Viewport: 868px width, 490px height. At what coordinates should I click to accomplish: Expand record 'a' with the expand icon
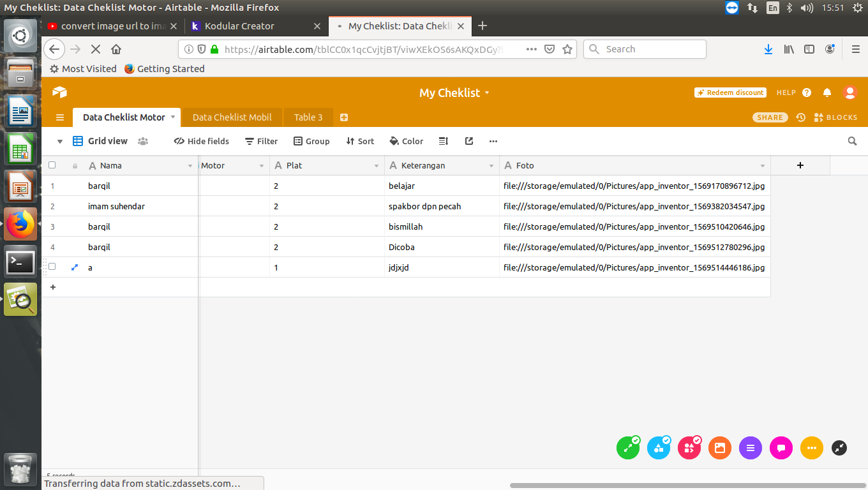(75, 267)
